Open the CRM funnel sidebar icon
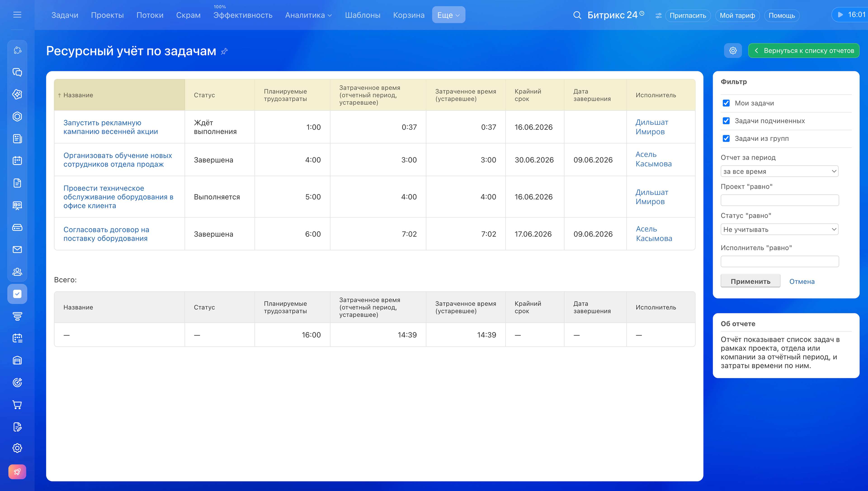Viewport: 868px width, 491px height. click(17, 316)
